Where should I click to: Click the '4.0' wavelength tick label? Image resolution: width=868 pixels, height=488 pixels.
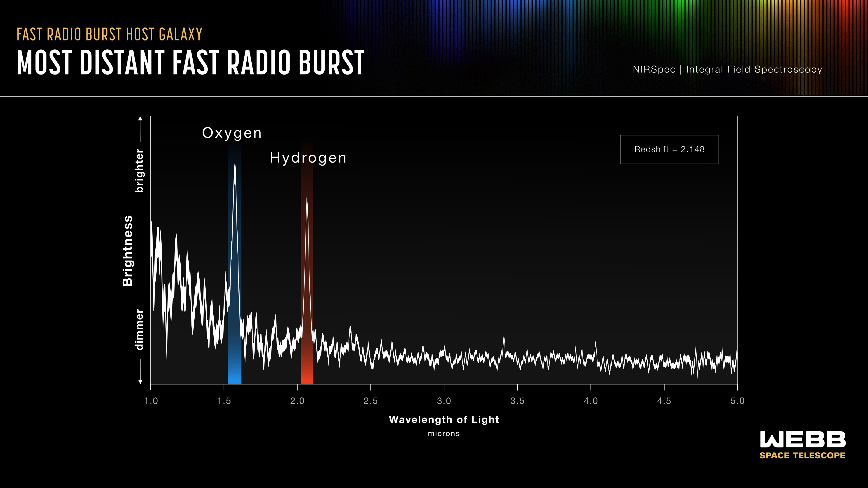coord(591,401)
